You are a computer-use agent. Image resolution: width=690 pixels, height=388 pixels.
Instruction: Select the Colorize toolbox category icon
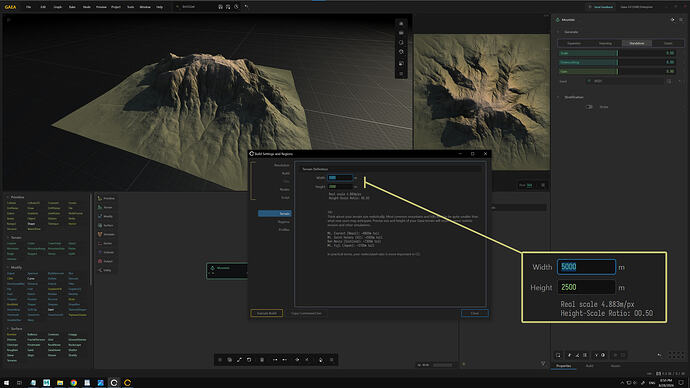pos(100,252)
